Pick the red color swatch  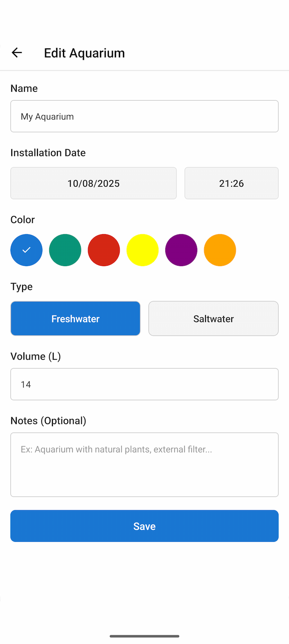click(104, 250)
